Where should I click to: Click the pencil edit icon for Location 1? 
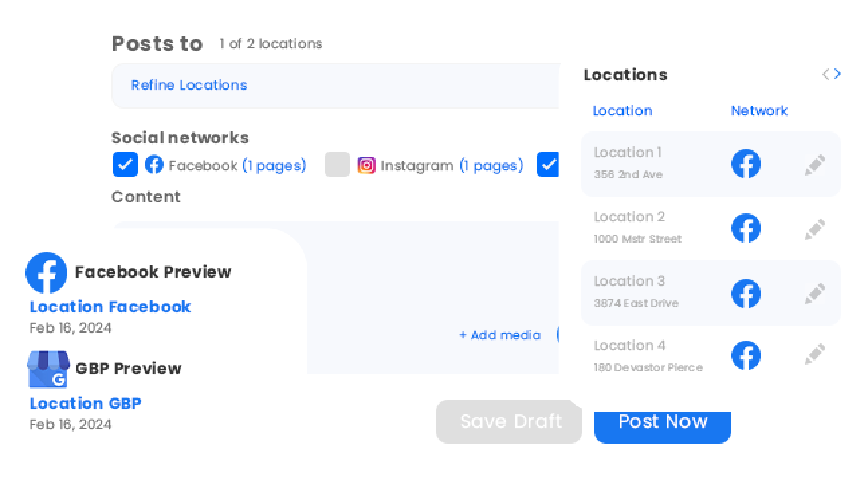815,165
